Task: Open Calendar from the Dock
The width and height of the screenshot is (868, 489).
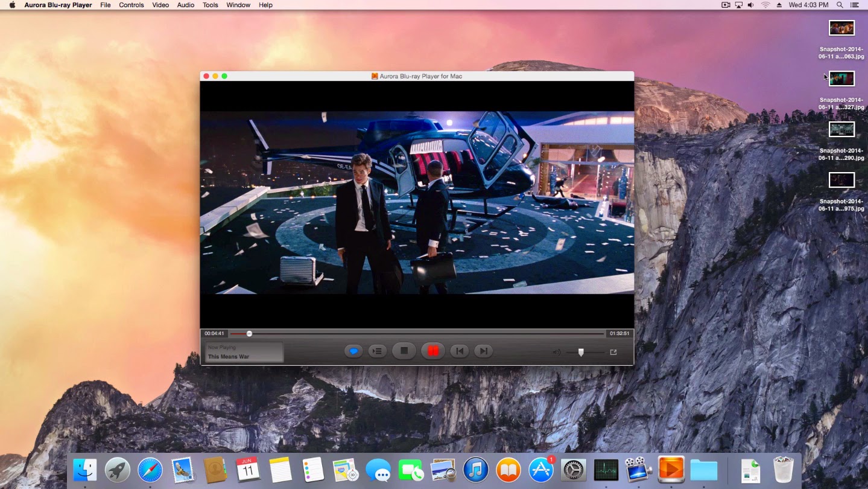Action: 247,469
